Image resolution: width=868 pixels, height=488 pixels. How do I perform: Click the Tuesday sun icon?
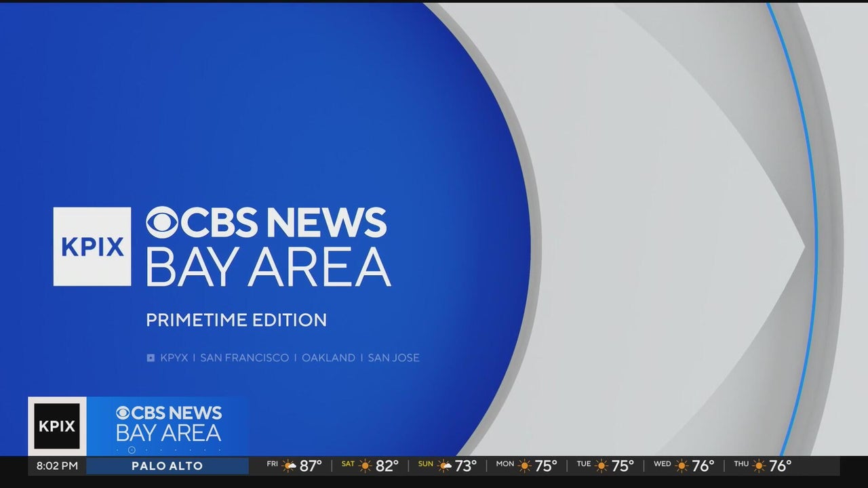(x=601, y=466)
